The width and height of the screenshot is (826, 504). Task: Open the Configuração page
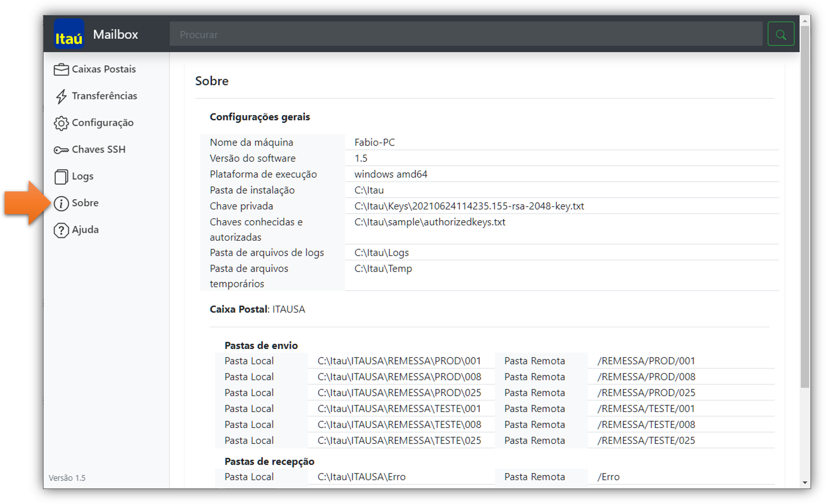[x=103, y=123]
